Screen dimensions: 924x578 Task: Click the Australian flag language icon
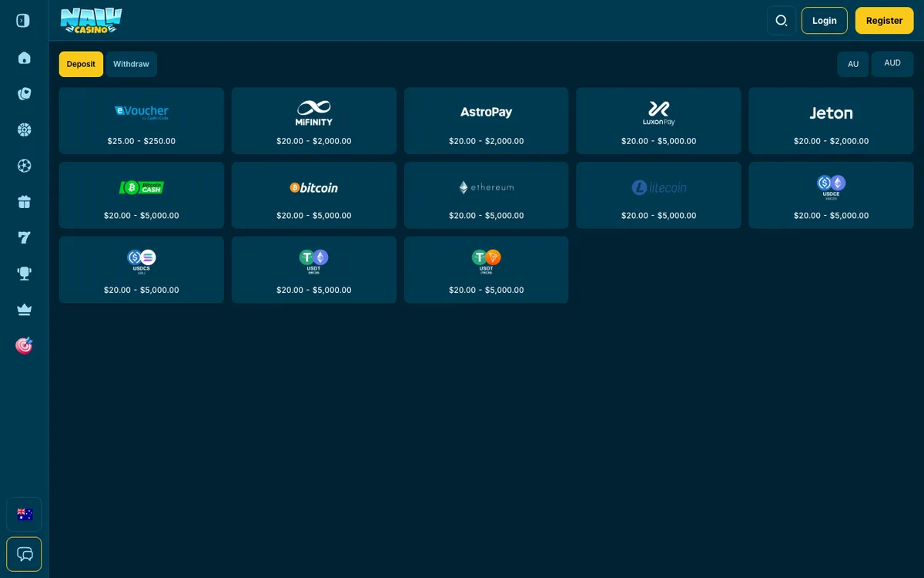[x=24, y=514]
